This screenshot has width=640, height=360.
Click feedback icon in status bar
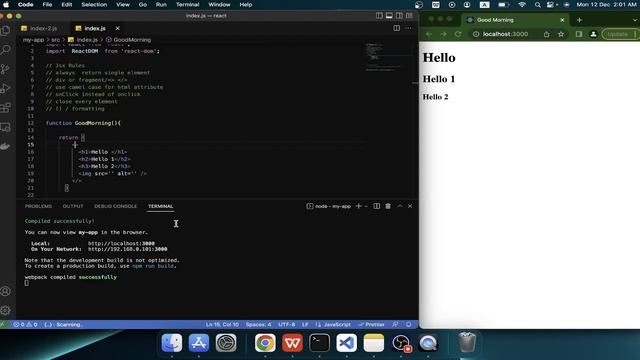(x=395, y=324)
